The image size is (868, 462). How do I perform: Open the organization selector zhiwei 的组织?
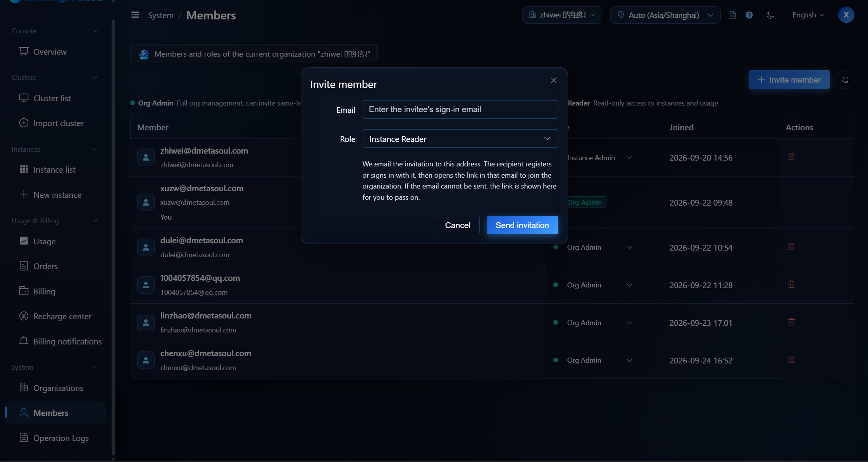[562, 15]
